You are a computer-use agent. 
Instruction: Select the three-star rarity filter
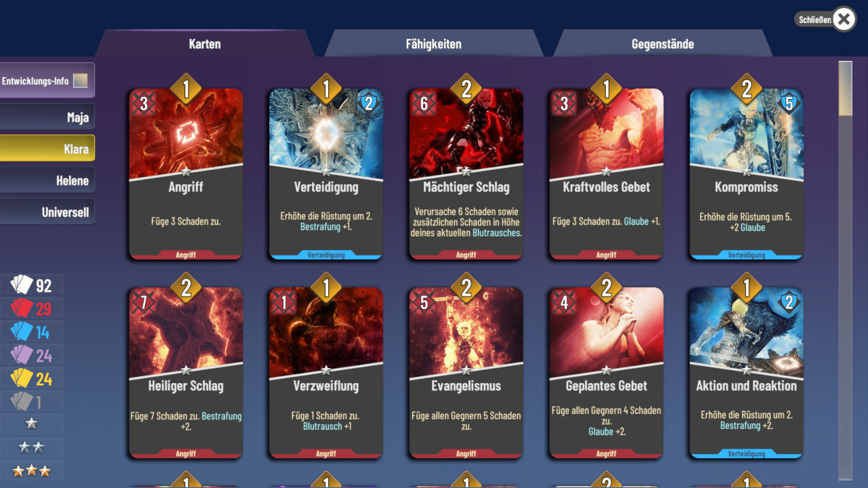(x=32, y=470)
